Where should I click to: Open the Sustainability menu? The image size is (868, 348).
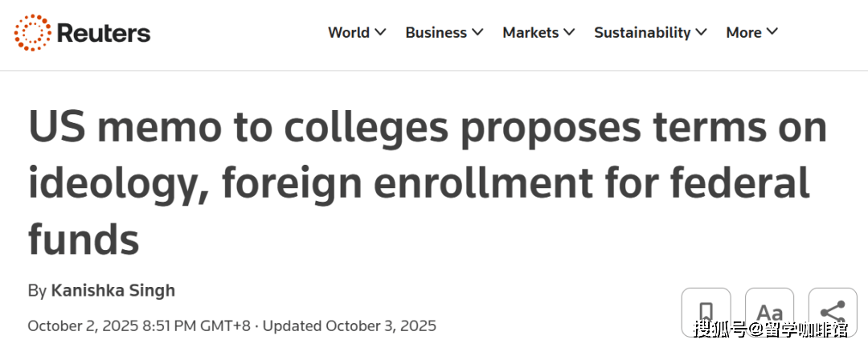pyautogui.click(x=642, y=33)
